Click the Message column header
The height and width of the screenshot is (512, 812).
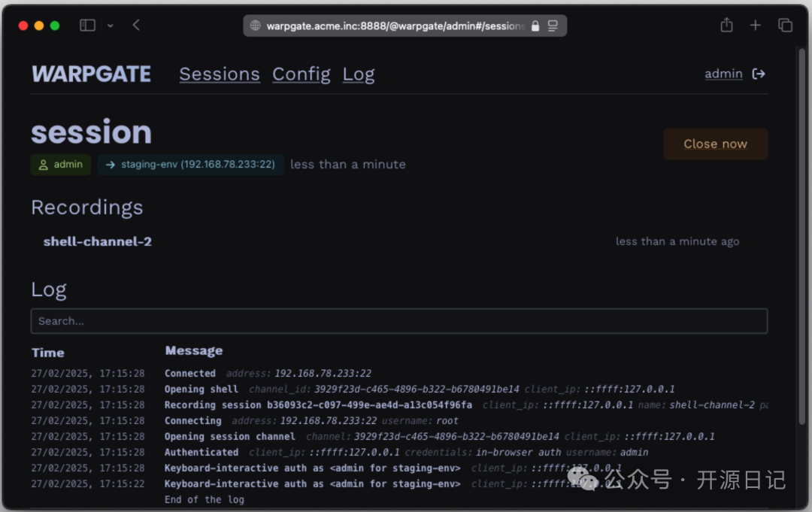coord(194,351)
